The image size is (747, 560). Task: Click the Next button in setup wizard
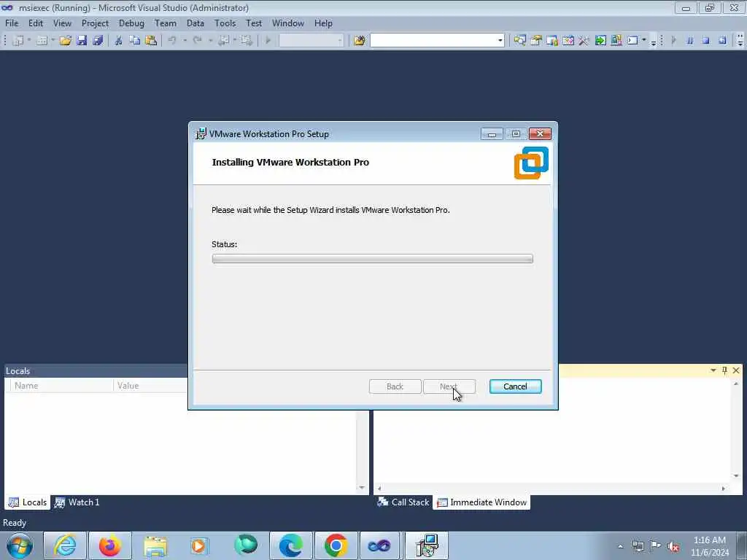(449, 386)
